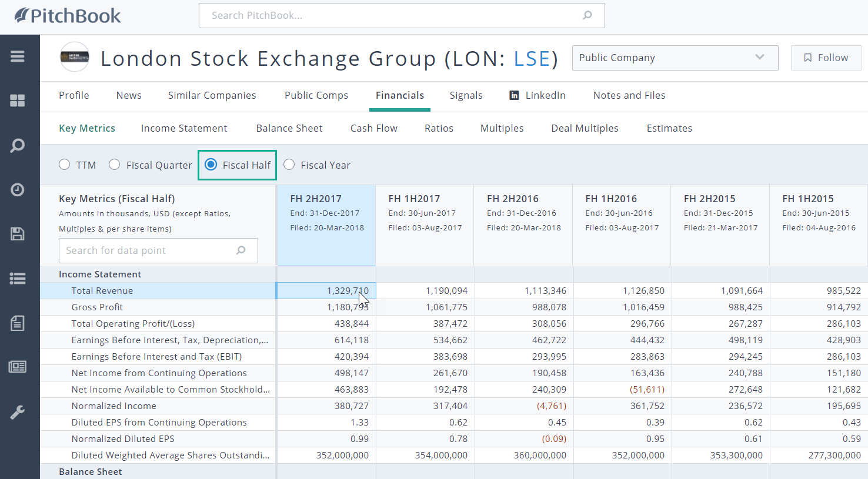868x479 pixels.
Task: Select the TTM radio button
Action: 65,165
